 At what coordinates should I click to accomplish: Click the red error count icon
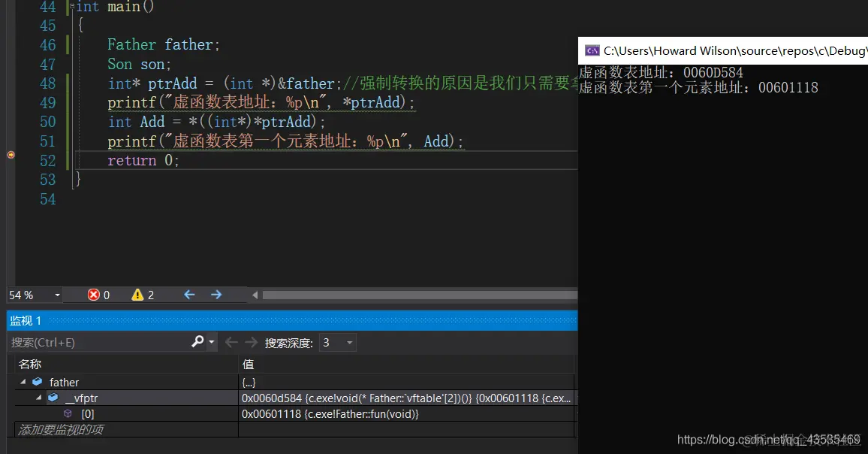[x=94, y=295]
